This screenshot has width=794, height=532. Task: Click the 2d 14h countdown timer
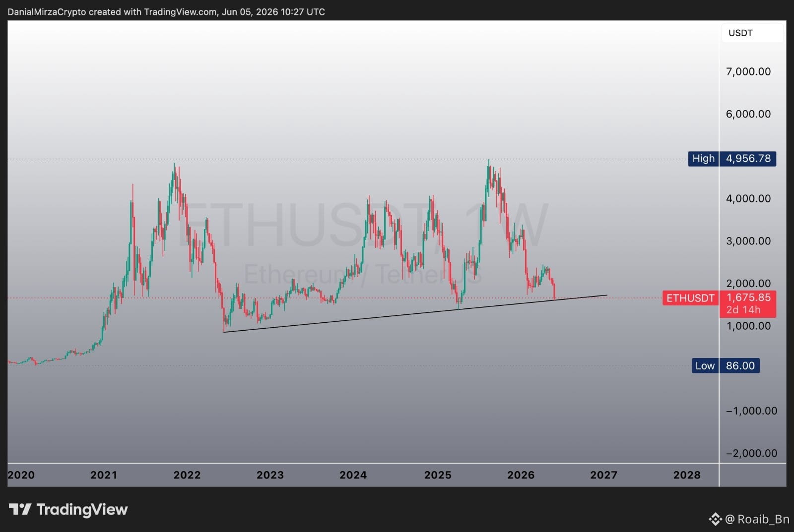[743, 310]
